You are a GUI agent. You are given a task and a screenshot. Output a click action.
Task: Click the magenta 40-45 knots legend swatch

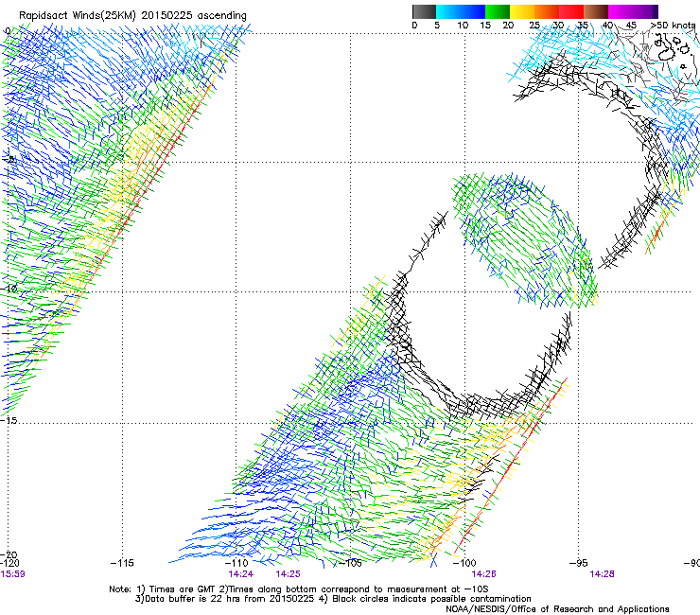click(x=621, y=11)
